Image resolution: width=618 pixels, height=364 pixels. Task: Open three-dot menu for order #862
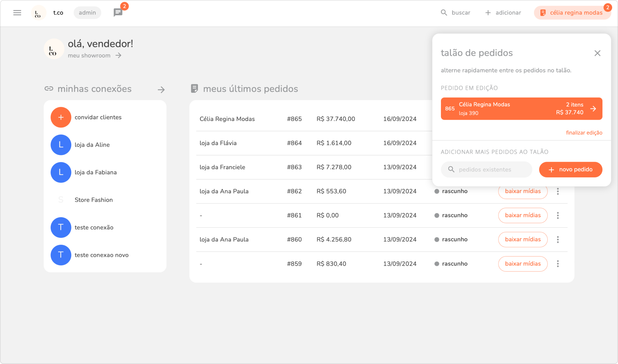coord(557,191)
